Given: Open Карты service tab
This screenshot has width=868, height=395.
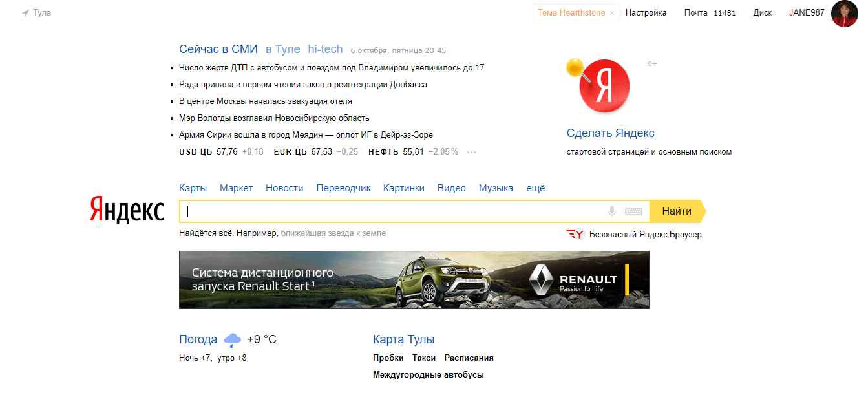Looking at the screenshot, I should click(193, 188).
